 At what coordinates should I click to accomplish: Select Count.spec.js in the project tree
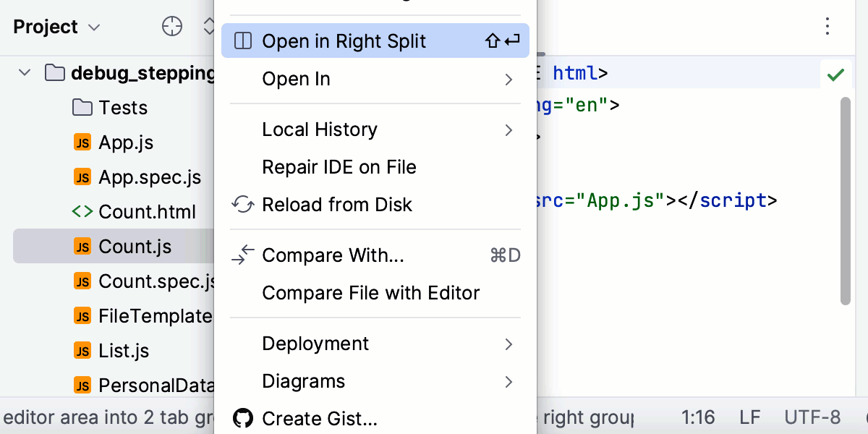[145, 281]
